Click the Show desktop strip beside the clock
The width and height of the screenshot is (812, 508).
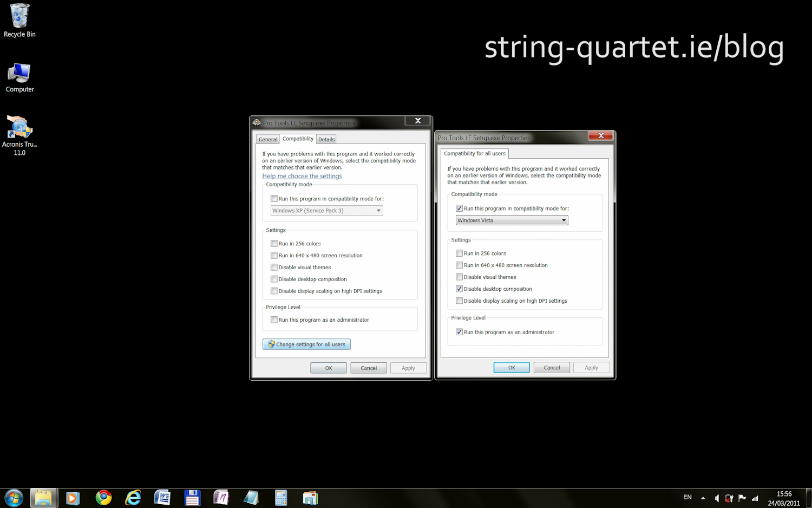point(809,498)
